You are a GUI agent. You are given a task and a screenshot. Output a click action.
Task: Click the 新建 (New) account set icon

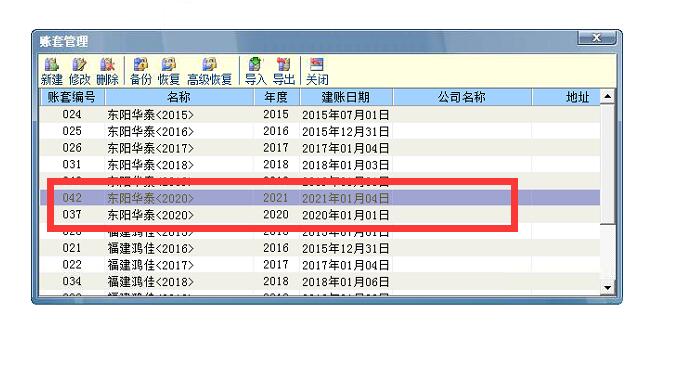tap(52, 71)
